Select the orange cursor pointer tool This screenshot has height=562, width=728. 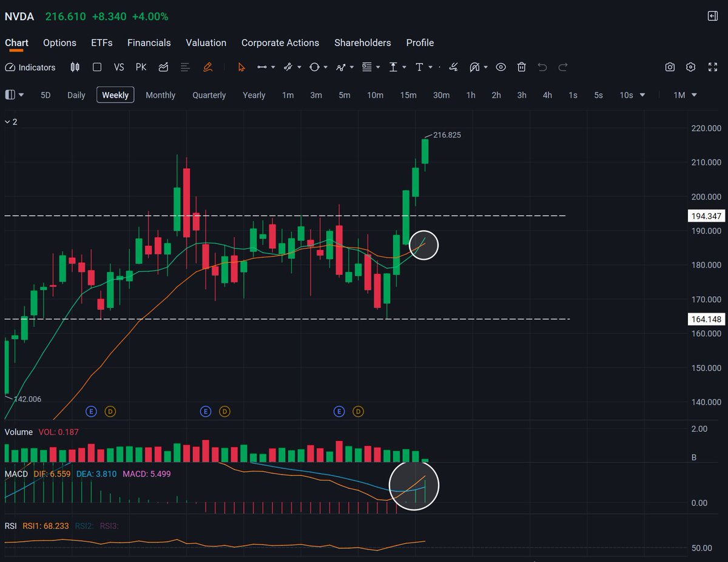pyautogui.click(x=241, y=67)
